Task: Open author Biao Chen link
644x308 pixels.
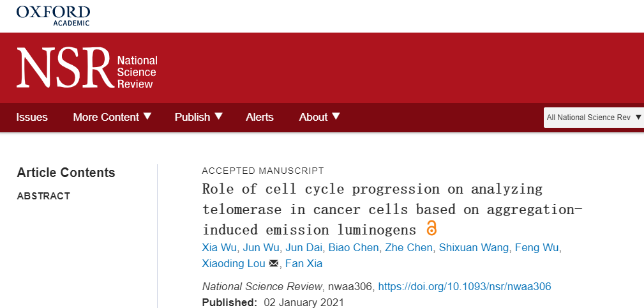Action: click(354, 247)
